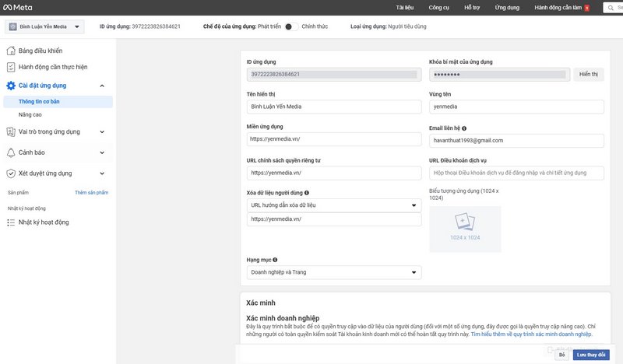The width and height of the screenshot is (623, 364).
Task: Click Nhật ký hoạt động sidebar item
Action: point(44,222)
